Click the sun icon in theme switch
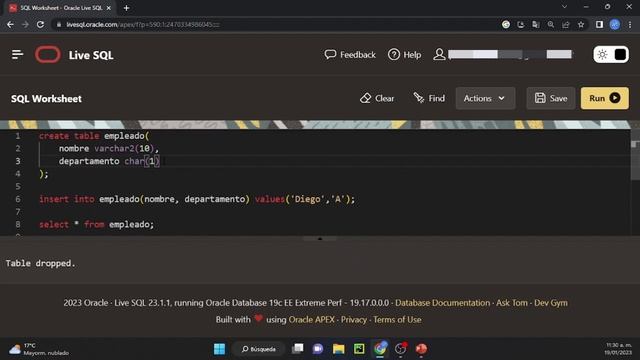The width and height of the screenshot is (640, 360). pos(602,55)
